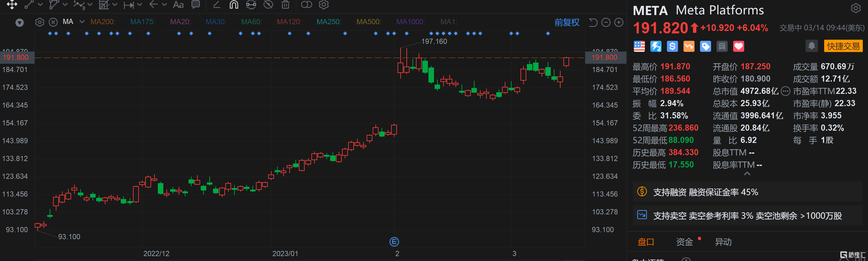Open dropdown next to polygon path tool

65,4
